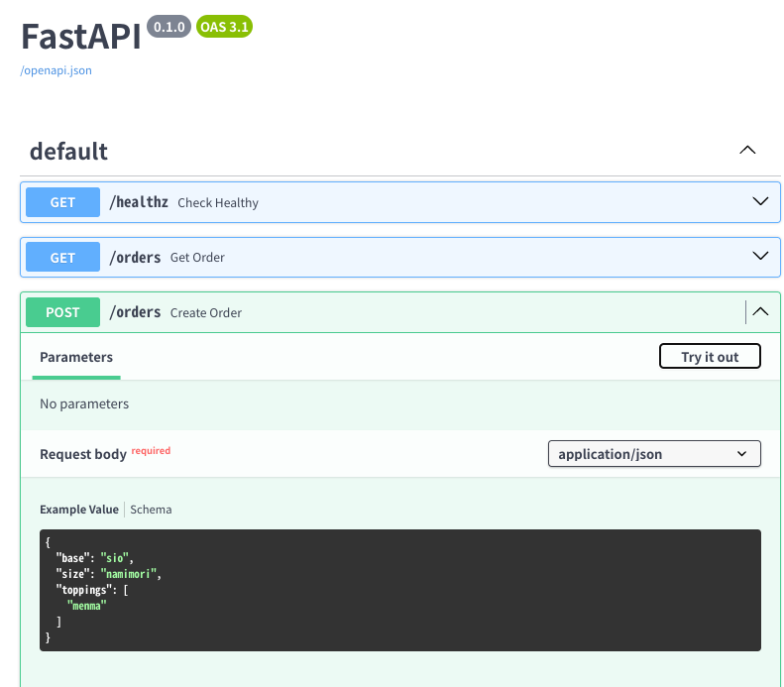Viewport: 784px width, 687px height.
Task: Click the POST badge for /orders
Action: [x=62, y=312]
